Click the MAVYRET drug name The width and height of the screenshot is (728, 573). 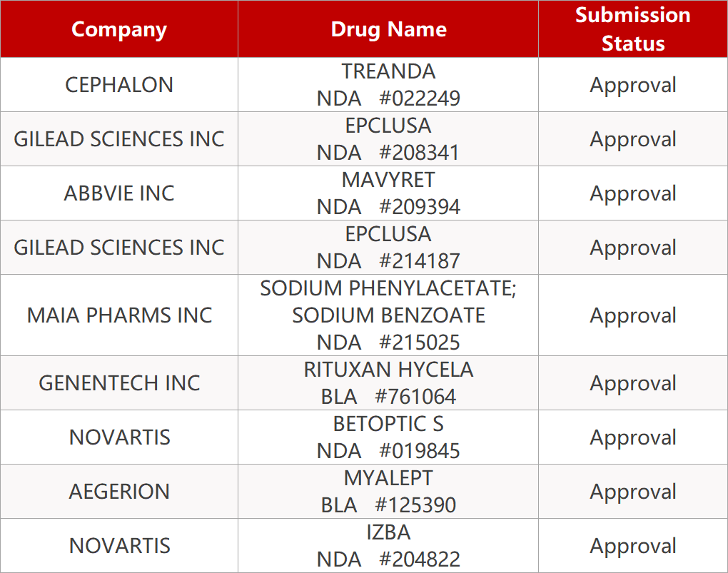coord(388,180)
